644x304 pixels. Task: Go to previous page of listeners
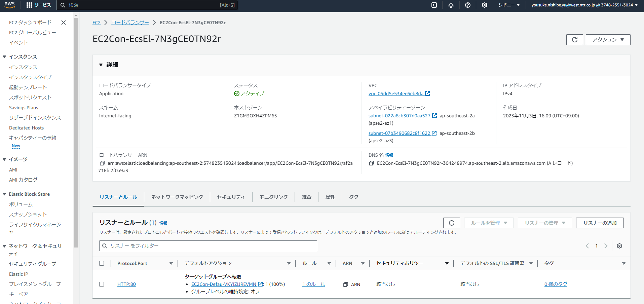click(x=587, y=246)
